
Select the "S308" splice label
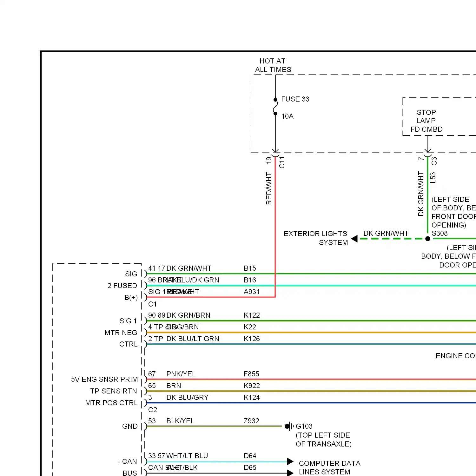[440, 233]
